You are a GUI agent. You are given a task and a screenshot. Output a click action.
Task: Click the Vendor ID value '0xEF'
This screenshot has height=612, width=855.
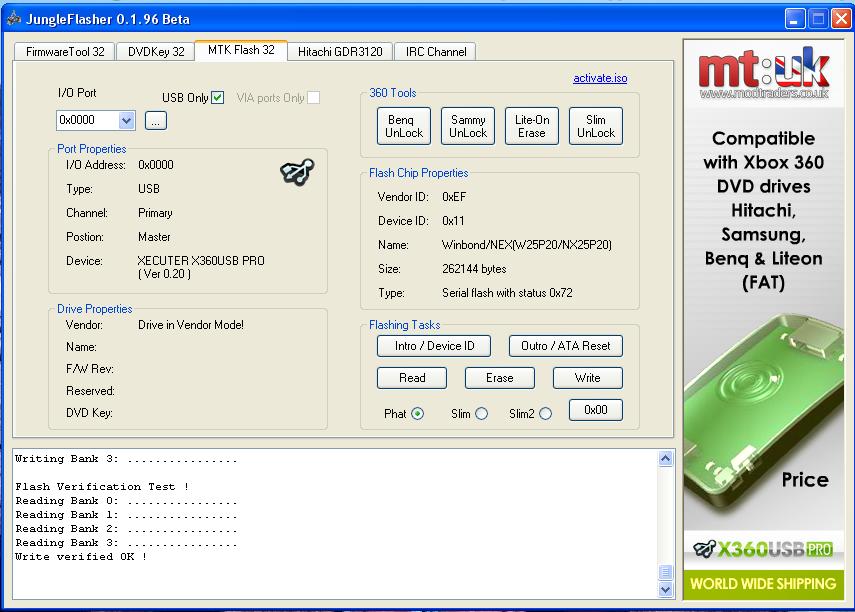click(454, 197)
